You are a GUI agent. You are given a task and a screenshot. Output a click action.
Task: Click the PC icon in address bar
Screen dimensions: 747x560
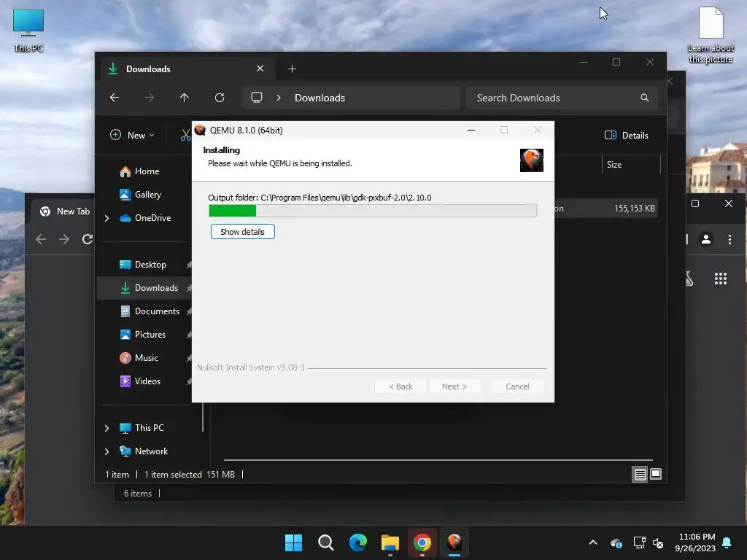click(257, 98)
